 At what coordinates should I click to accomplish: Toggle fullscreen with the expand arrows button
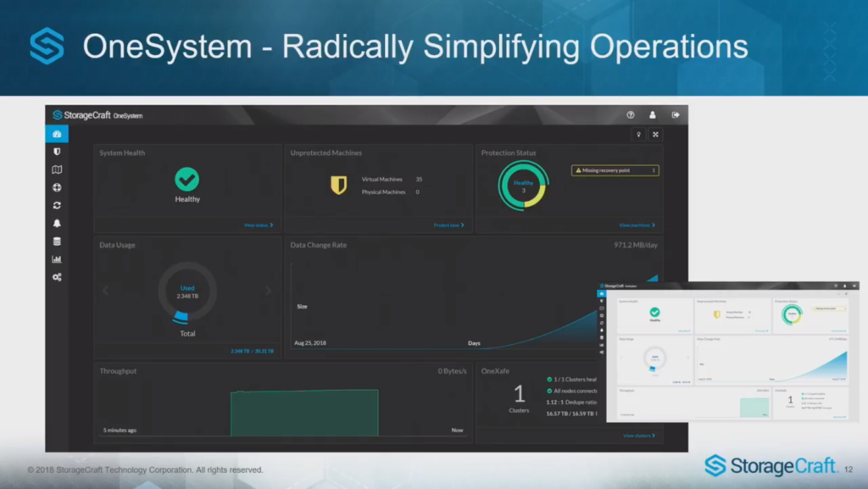coord(655,134)
